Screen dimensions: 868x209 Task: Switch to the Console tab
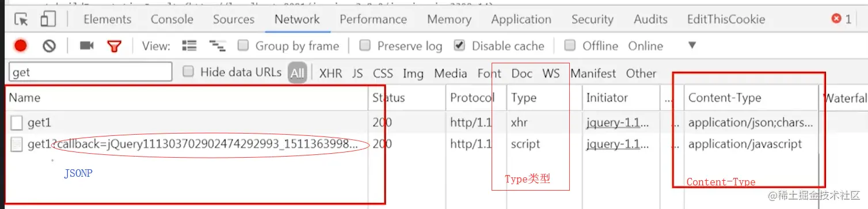pyautogui.click(x=172, y=19)
